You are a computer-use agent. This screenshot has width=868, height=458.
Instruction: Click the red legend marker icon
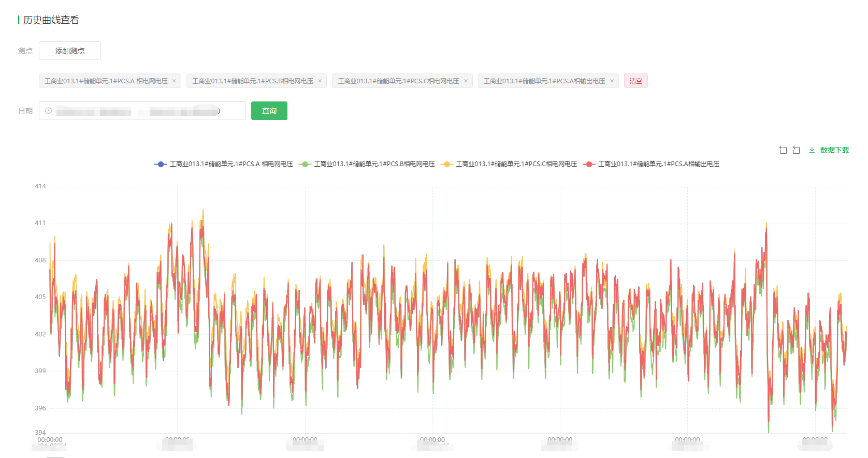click(589, 164)
